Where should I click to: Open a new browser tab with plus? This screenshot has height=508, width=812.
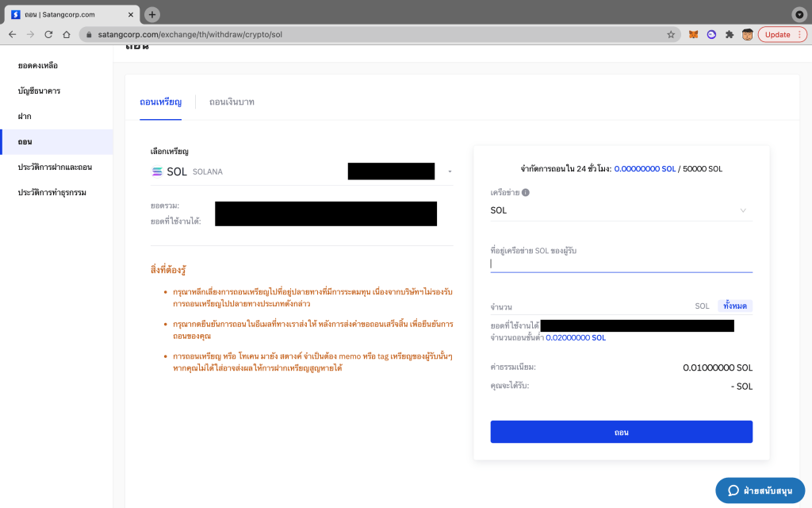pos(152,14)
